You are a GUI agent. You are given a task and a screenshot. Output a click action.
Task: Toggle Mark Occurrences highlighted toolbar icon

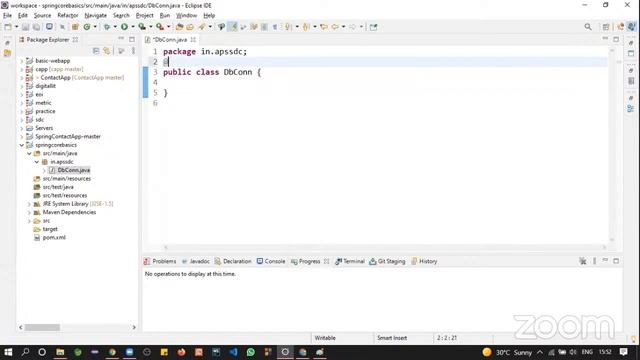pyautogui.click(x=233, y=27)
